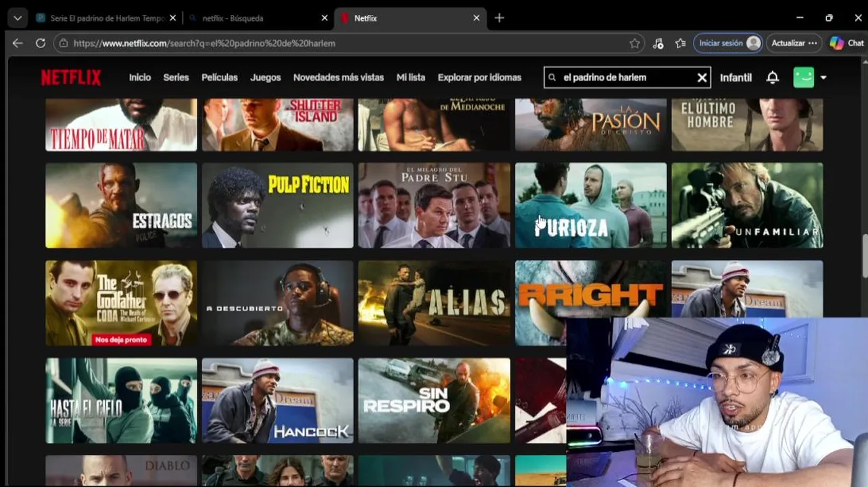Clear the Netflix search with X

[702, 78]
